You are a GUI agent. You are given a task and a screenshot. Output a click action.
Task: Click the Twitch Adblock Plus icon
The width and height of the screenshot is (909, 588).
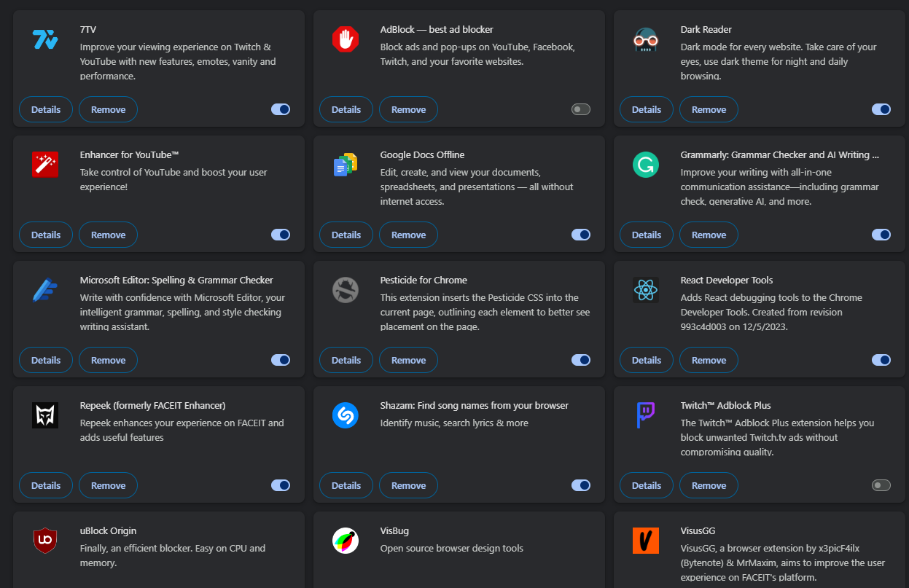click(x=646, y=415)
